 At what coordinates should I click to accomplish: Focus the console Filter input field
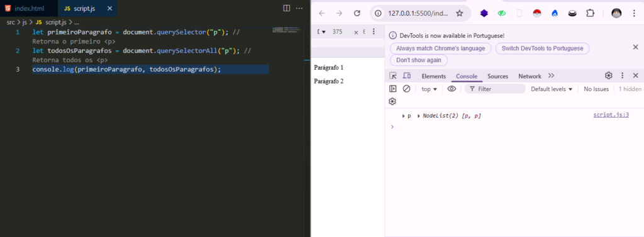pyautogui.click(x=495, y=89)
